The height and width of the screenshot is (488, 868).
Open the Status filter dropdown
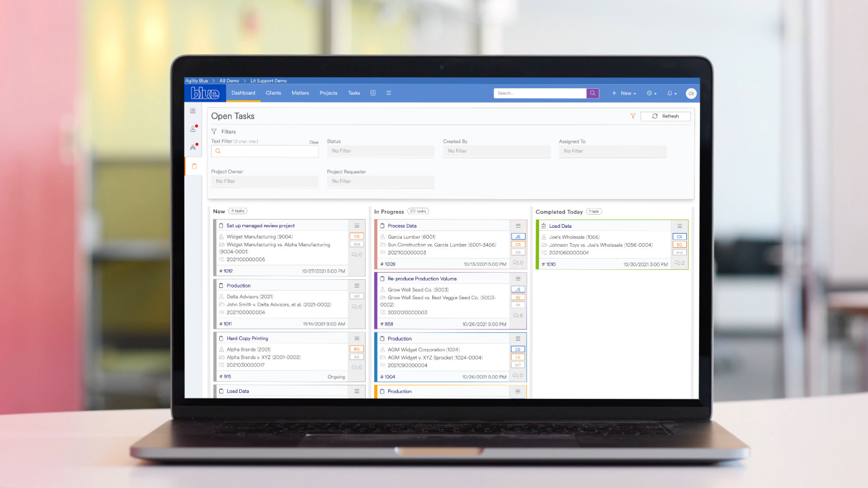381,151
